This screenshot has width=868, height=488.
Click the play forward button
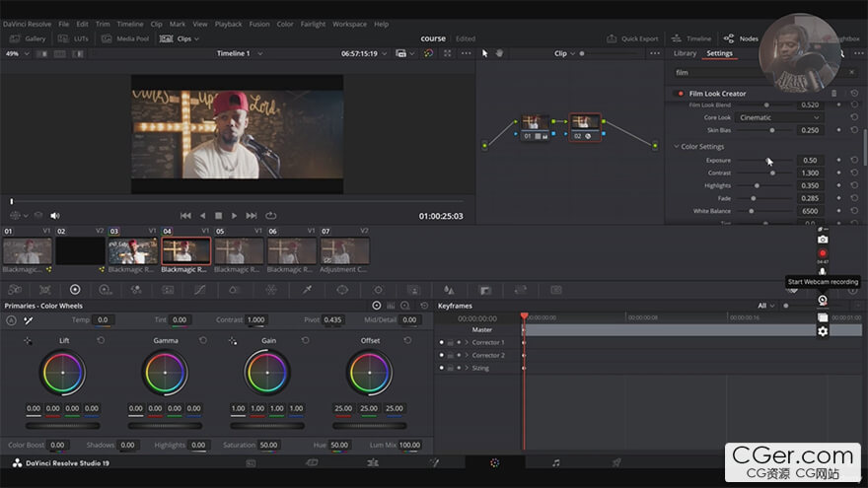click(234, 216)
